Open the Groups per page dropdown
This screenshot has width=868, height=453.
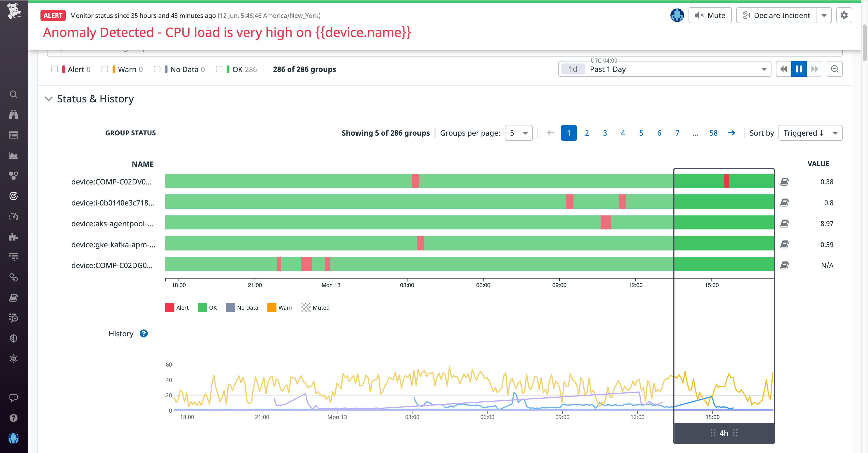tap(519, 133)
